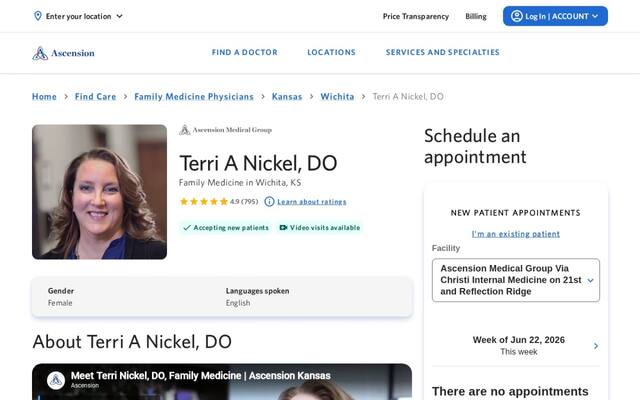The width and height of the screenshot is (640, 400).
Task: Open the Billing link
Action: point(476,16)
